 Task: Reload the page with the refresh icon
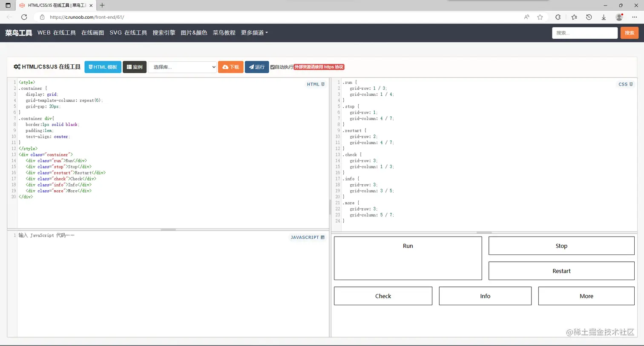coord(24,17)
